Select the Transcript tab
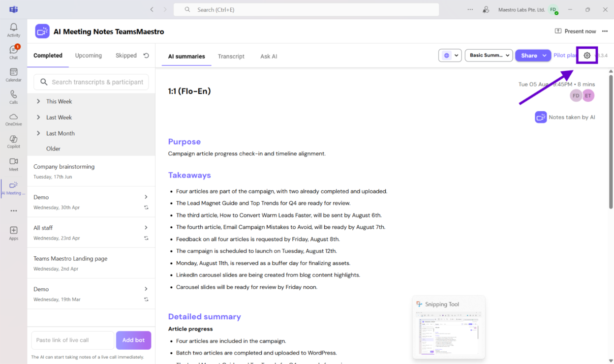Screen dimensions: 614x364 pyautogui.click(x=231, y=56)
